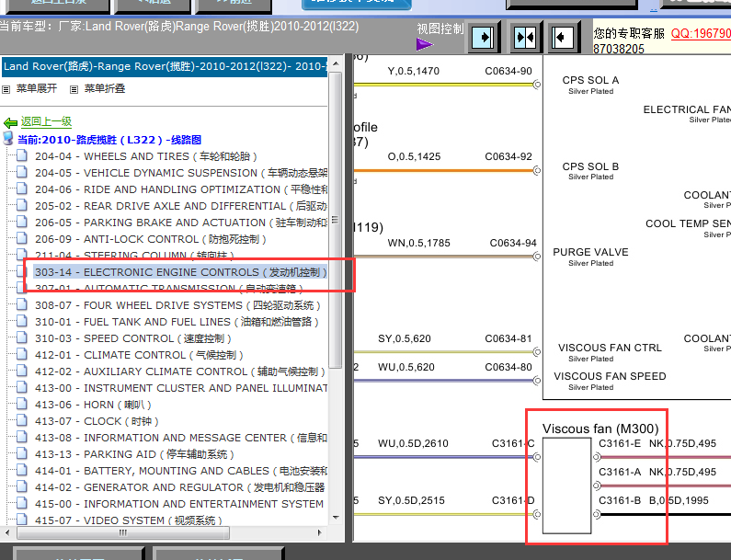
Task: Click the left-arrow view control icon
Action: (x=563, y=37)
